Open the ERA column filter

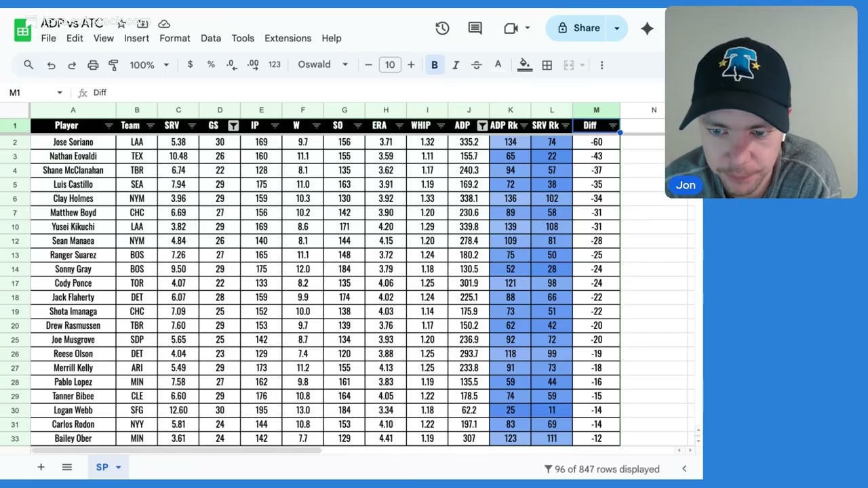pyautogui.click(x=399, y=126)
